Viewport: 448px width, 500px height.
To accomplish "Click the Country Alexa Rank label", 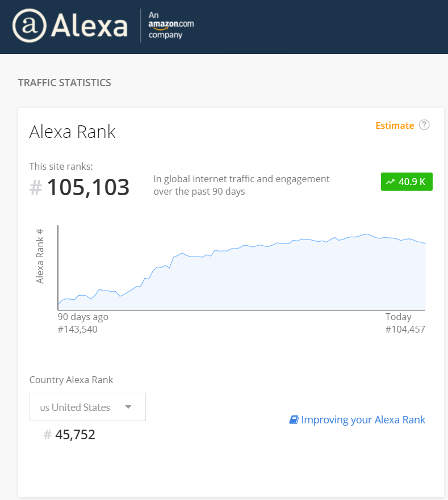I will 71,380.
